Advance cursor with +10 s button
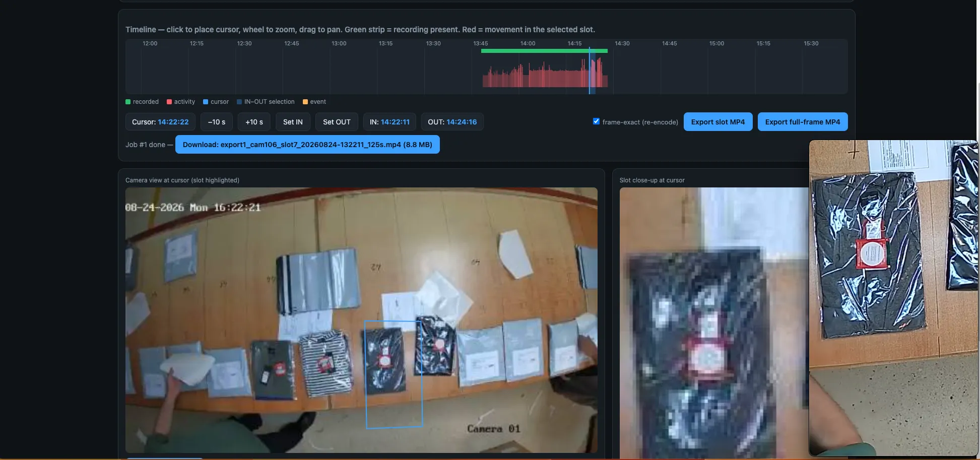The width and height of the screenshot is (980, 460). 254,122
